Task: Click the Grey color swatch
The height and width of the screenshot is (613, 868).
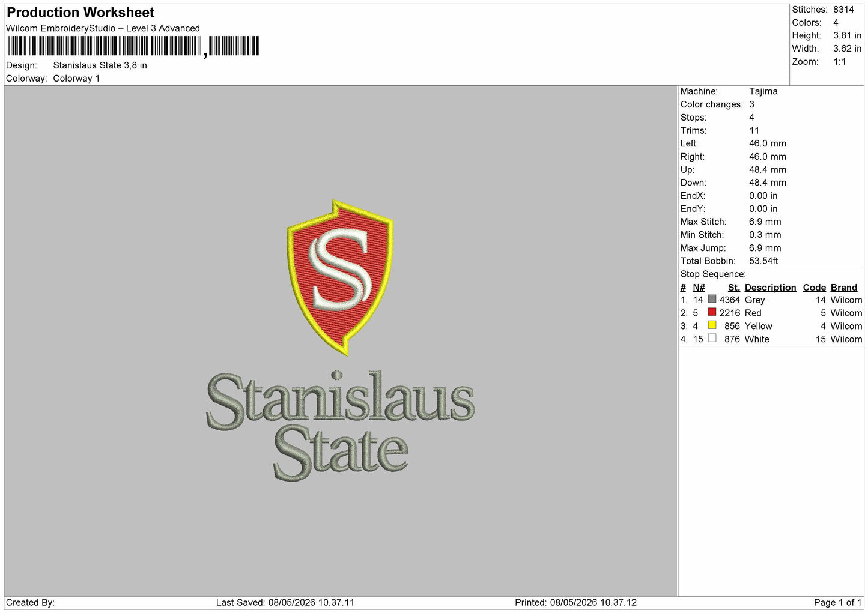Action: [712, 299]
